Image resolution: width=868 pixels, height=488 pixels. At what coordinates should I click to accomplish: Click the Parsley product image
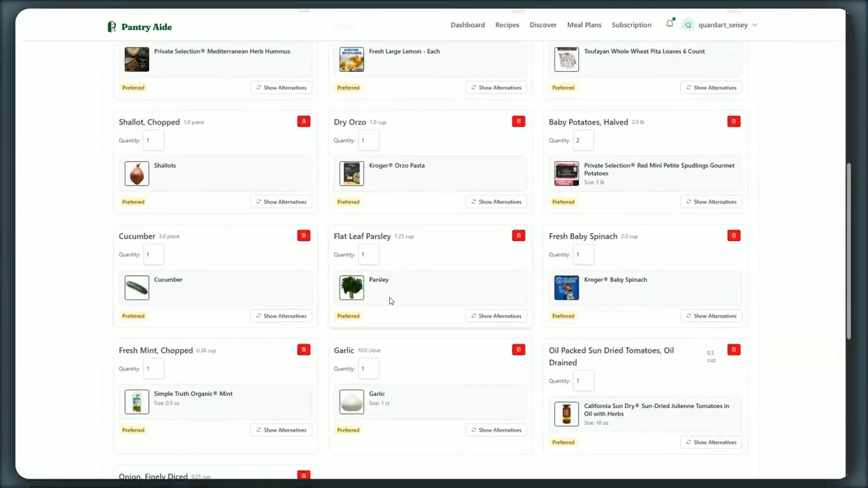tap(351, 287)
